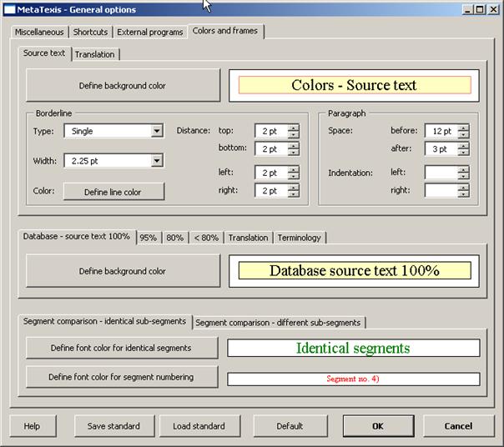
Task: Decrease the Indentation left value
Action: [x=463, y=176]
